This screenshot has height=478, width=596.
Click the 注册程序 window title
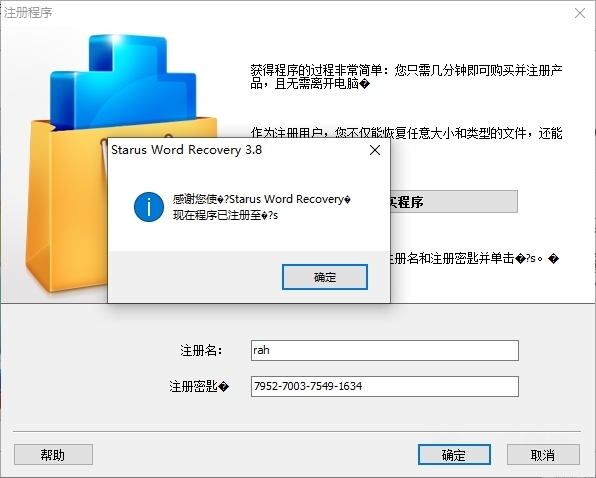(28, 13)
